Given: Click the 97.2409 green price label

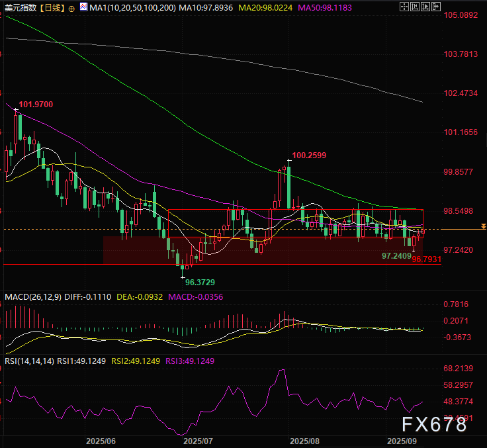Looking at the screenshot, I should coord(397,255).
